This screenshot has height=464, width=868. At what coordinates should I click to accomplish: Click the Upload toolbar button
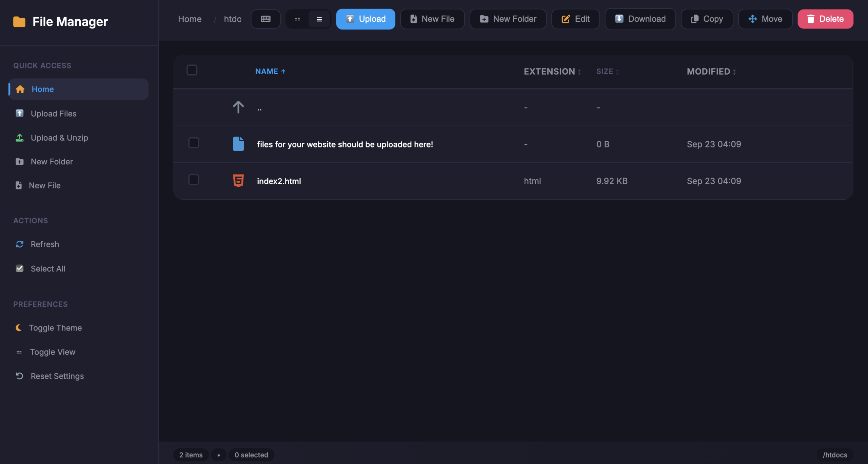[366, 19]
